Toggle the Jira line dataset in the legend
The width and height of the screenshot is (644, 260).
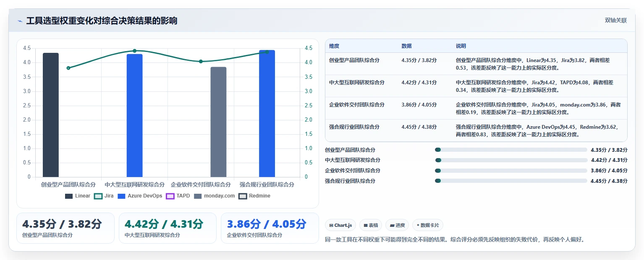click(x=104, y=196)
